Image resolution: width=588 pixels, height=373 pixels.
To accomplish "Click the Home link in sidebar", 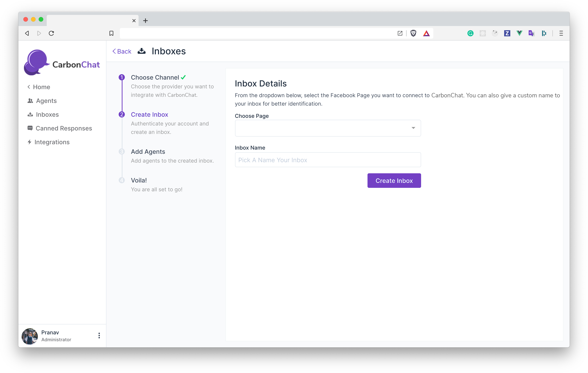I will [41, 87].
